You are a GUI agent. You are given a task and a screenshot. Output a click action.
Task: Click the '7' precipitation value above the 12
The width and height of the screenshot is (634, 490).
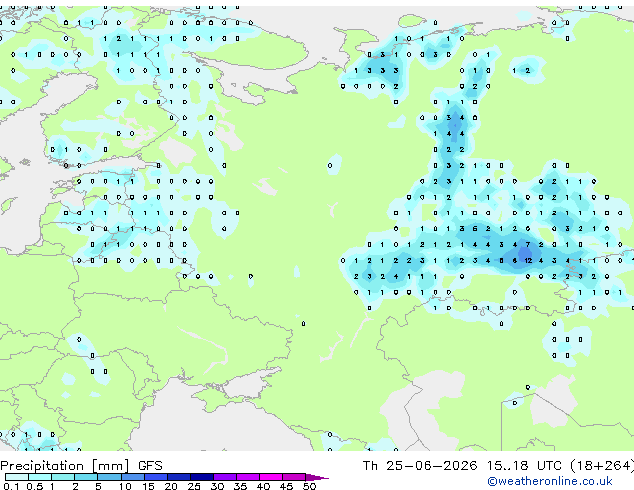[x=528, y=245]
